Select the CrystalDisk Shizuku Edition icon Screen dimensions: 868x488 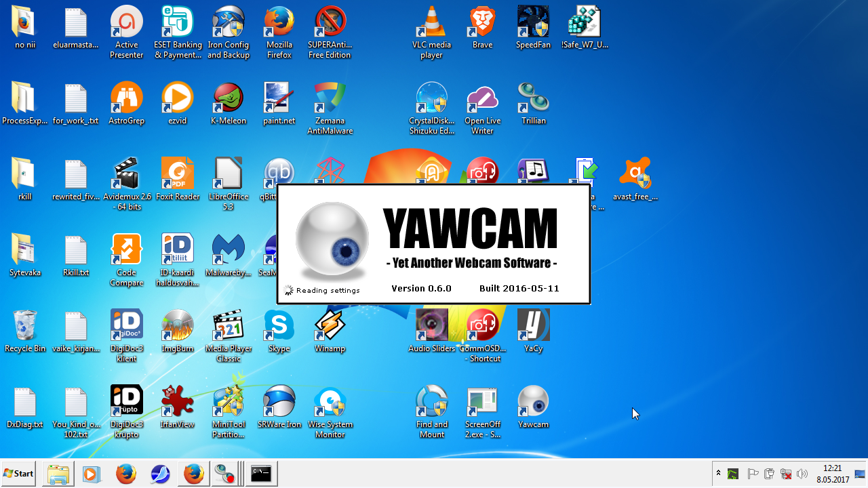[x=431, y=108]
